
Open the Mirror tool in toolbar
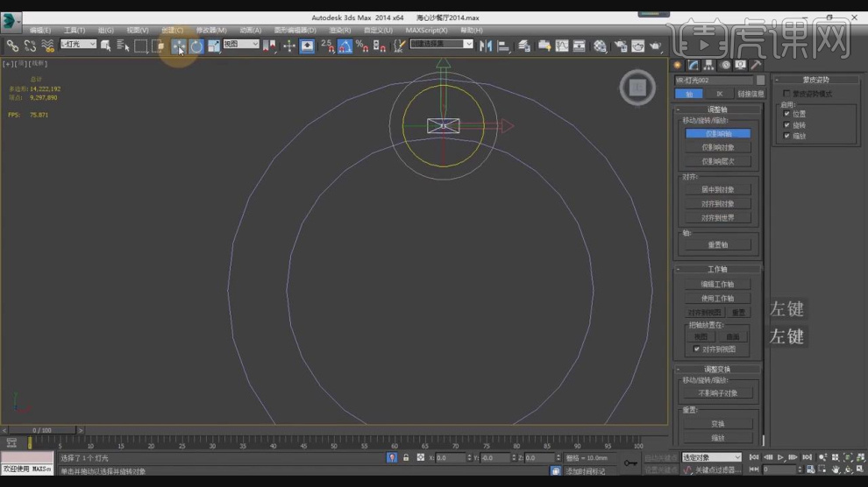[x=485, y=46]
